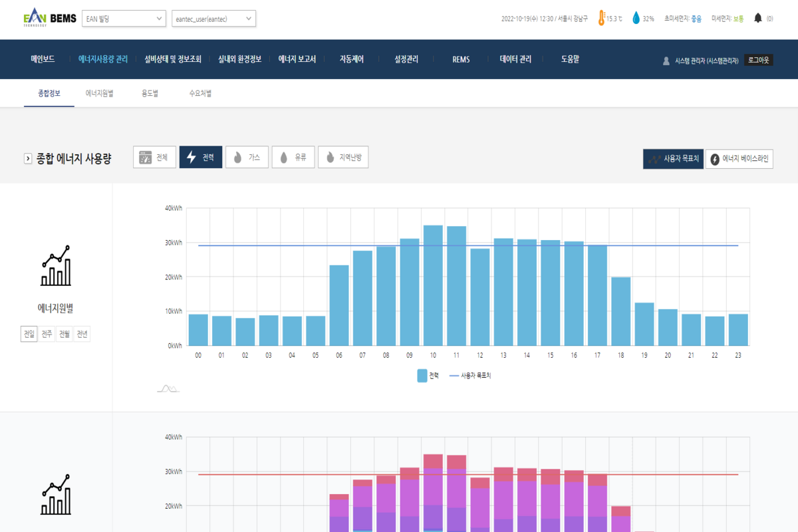Open the 에너지 보고서 menu
The height and width of the screenshot is (532, 798).
(x=297, y=59)
